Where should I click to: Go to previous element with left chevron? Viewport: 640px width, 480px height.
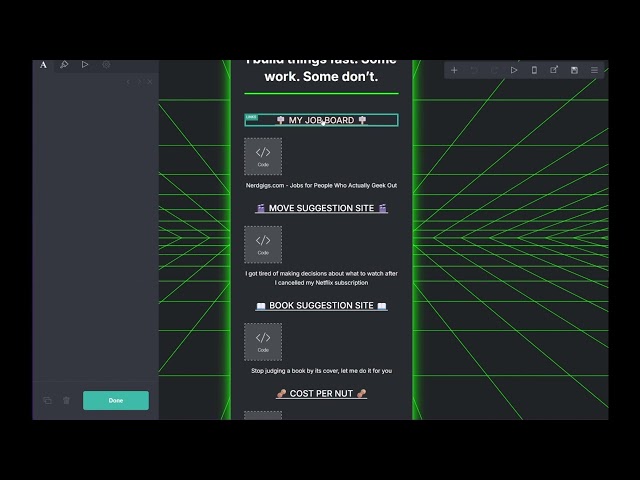coord(128,82)
